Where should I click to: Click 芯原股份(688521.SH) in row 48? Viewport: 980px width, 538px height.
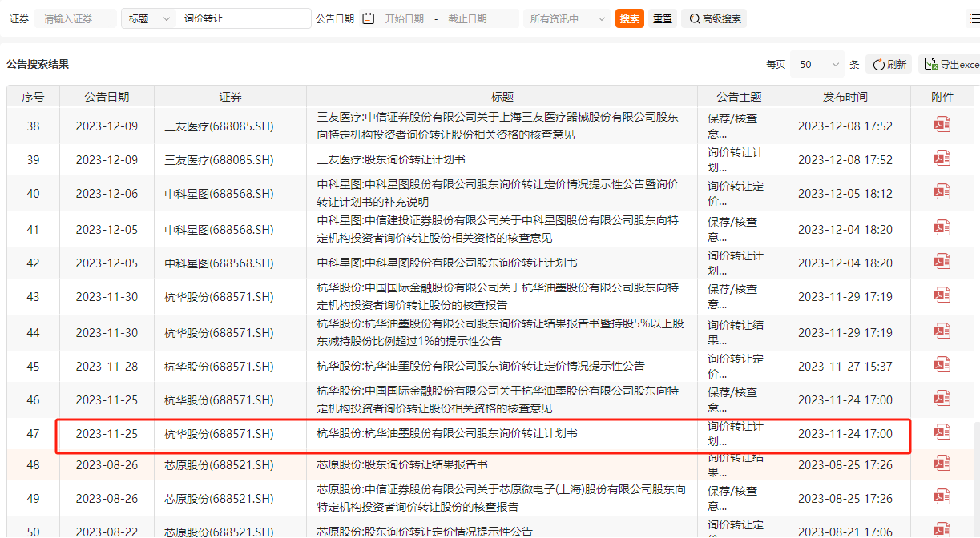[x=219, y=464]
